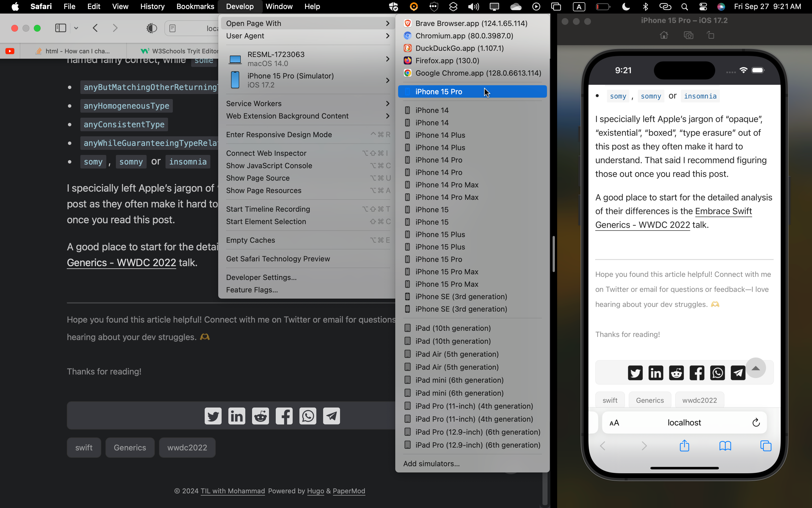Open the YouTube pinned tab
812x508 pixels.
10,51
